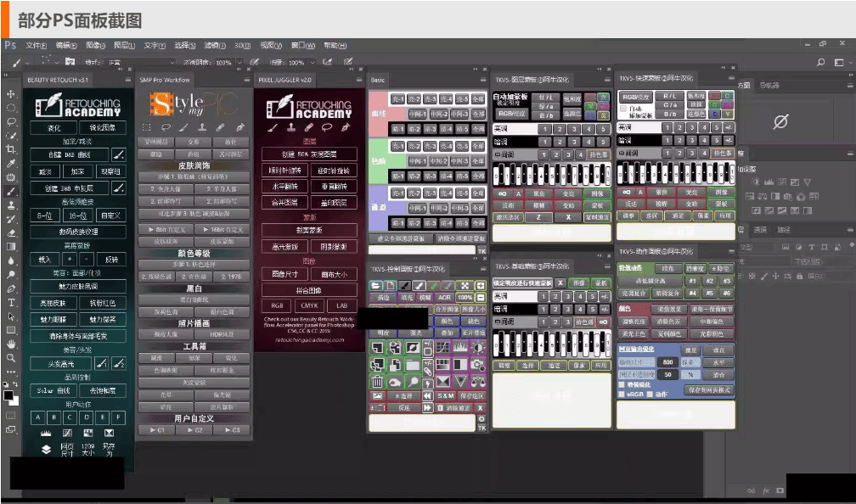The height and width of the screenshot is (504, 856).
Task: Click the C2 button in SMP Pro Workflow
Action: click(x=195, y=430)
